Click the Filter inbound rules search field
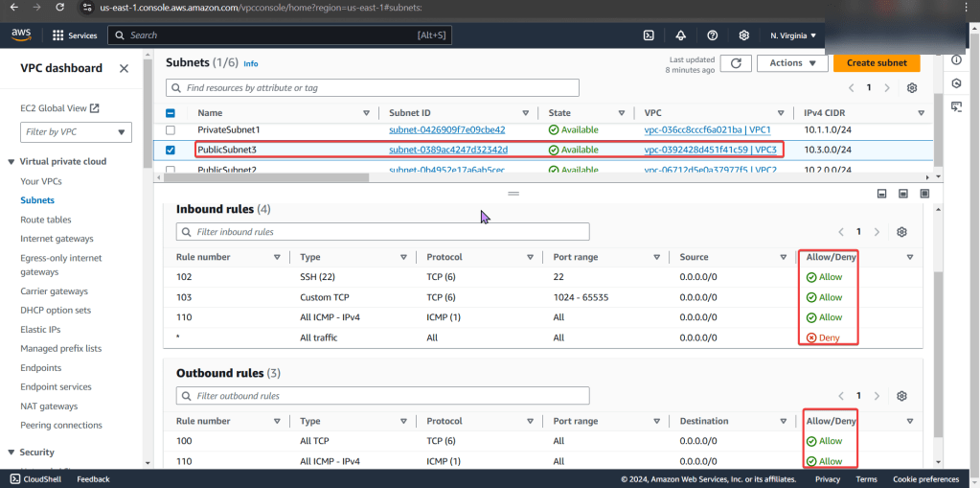 tap(383, 232)
